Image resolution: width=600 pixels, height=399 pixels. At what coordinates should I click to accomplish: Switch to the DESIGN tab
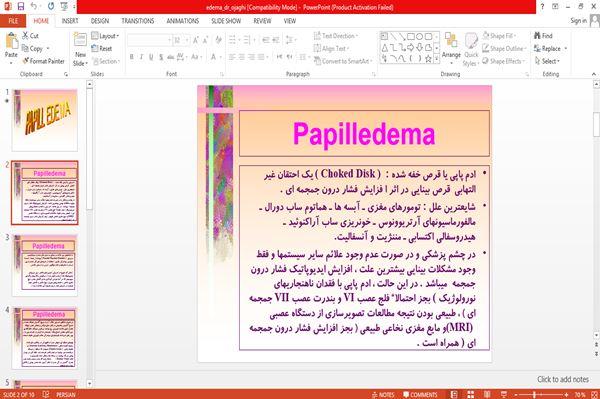click(x=99, y=21)
